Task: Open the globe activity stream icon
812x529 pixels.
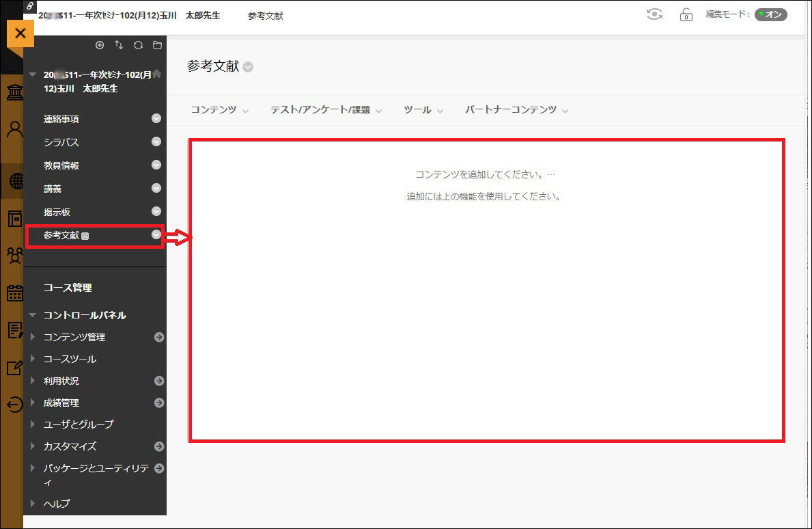Action: click(x=16, y=181)
